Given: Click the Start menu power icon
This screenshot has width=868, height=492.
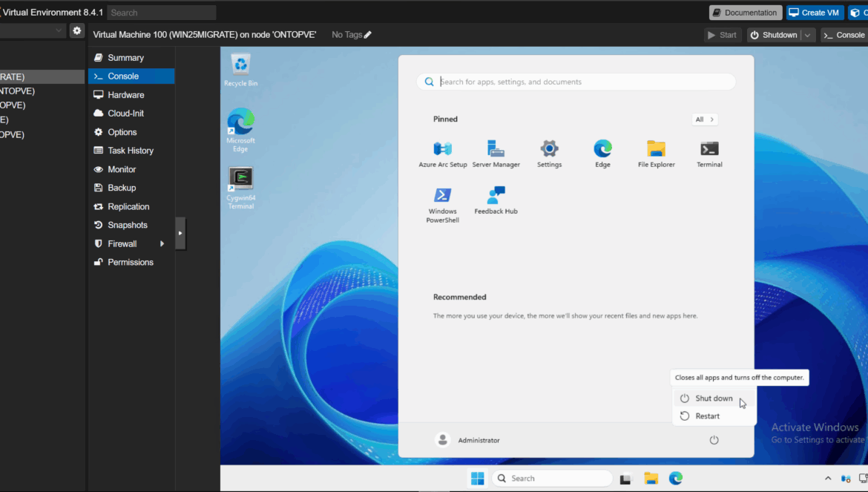Looking at the screenshot, I should 714,440.
